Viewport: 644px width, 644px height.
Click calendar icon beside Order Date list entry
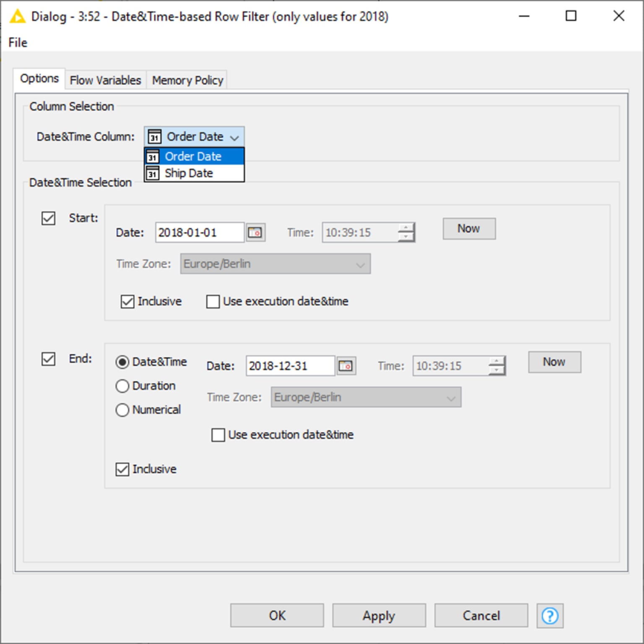click(x=153, y=156)
